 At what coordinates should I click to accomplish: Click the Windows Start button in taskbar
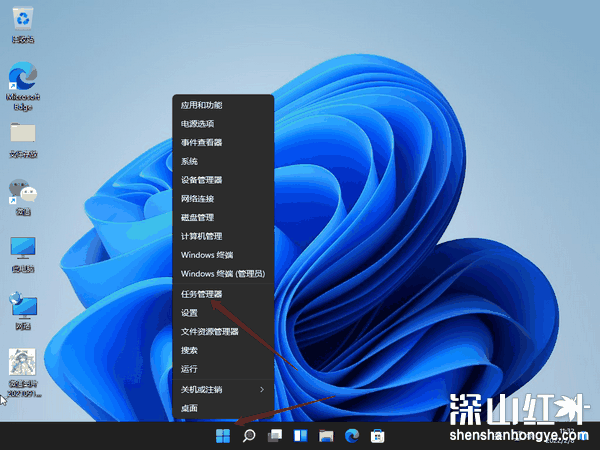coord(223,435)
